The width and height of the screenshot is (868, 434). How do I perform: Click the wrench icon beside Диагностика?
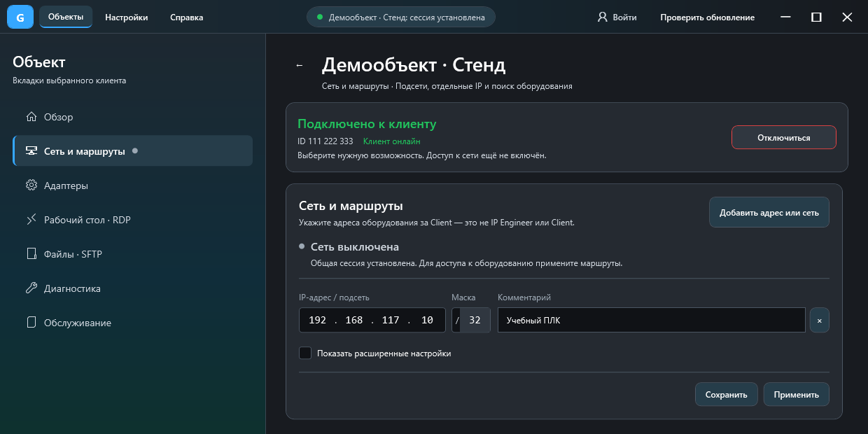31,288
